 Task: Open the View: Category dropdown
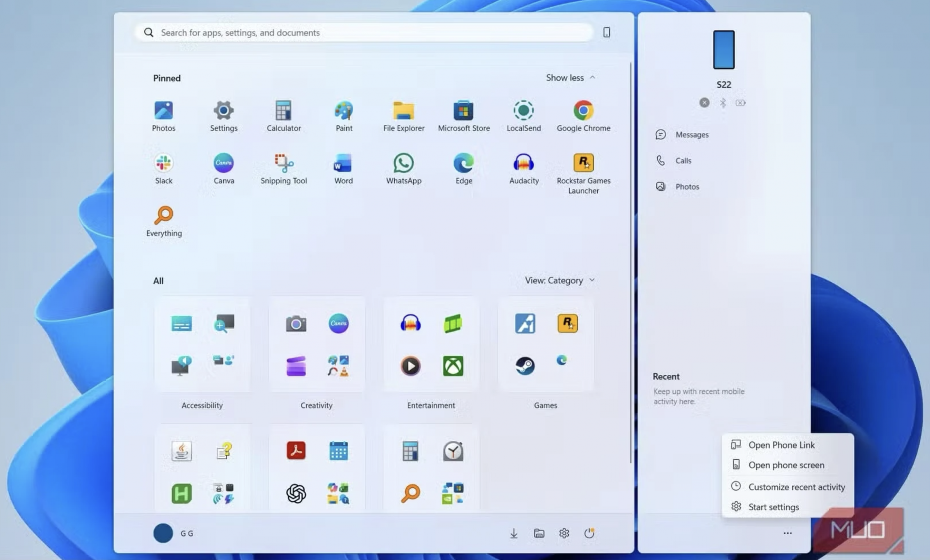pyautogui.click(x=559, y=280)
